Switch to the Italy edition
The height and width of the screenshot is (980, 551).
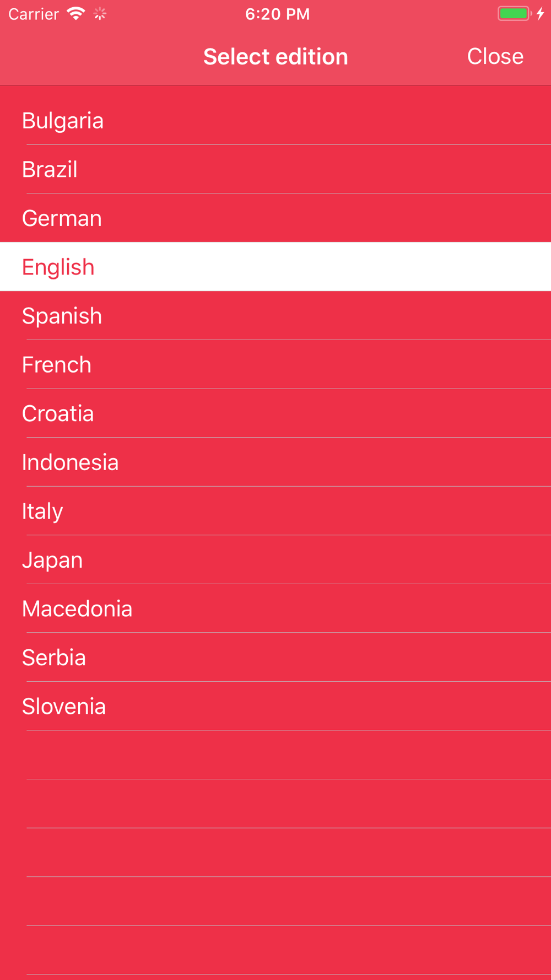click(x=42, y=511)
